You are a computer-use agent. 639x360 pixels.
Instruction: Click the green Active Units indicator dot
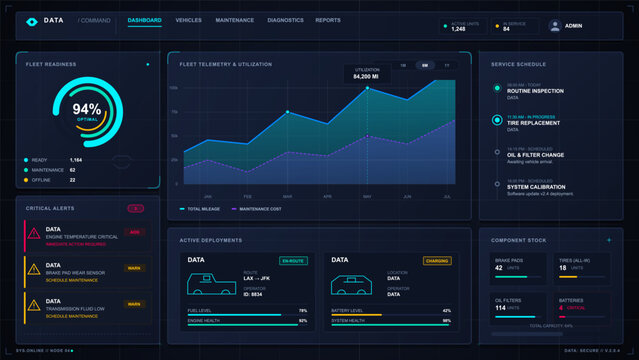pos(445,26)
